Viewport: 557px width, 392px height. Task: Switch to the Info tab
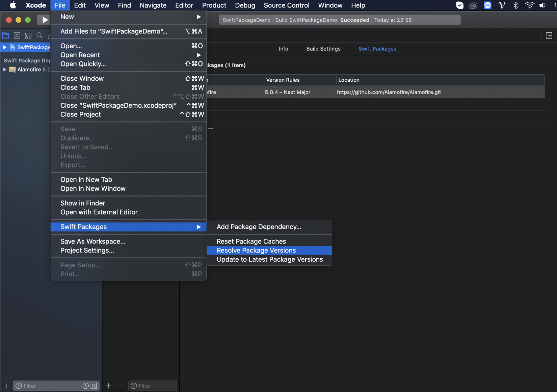click(x=283, y=49)
